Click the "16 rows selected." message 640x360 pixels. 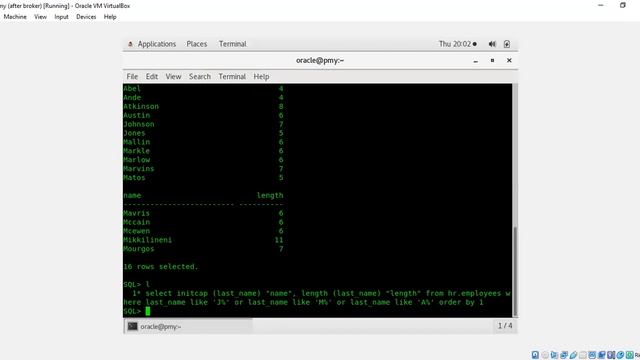[x=160, y=267]
